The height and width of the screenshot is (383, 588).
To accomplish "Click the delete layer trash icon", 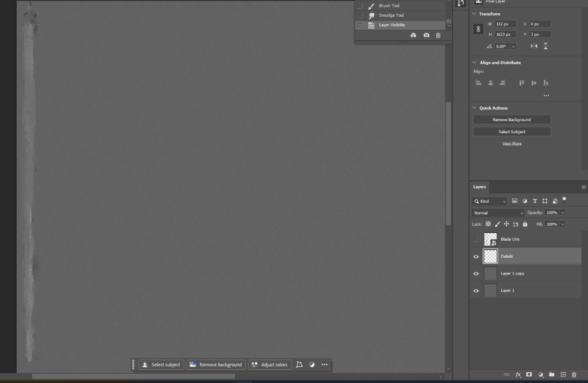I will (x=574, y=374).
